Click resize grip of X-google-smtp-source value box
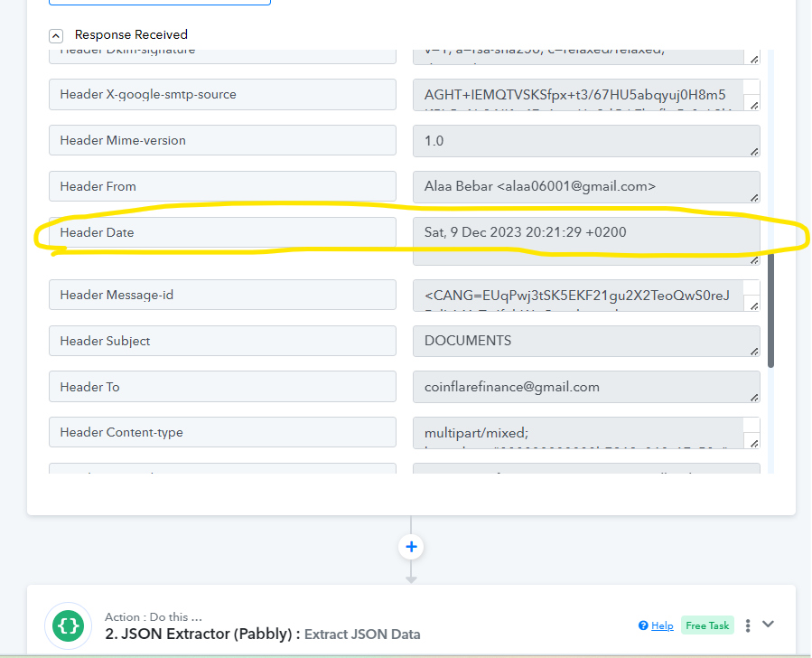 [x=754, y=106]
